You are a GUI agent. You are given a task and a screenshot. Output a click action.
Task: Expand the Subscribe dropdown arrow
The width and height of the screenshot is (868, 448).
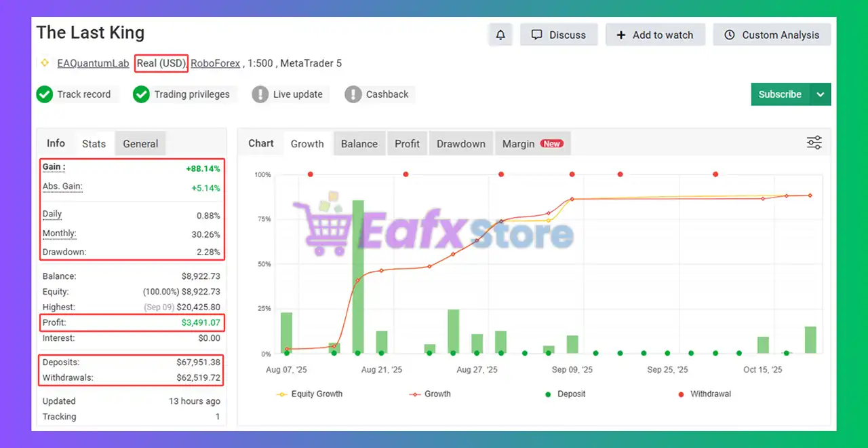821,94
